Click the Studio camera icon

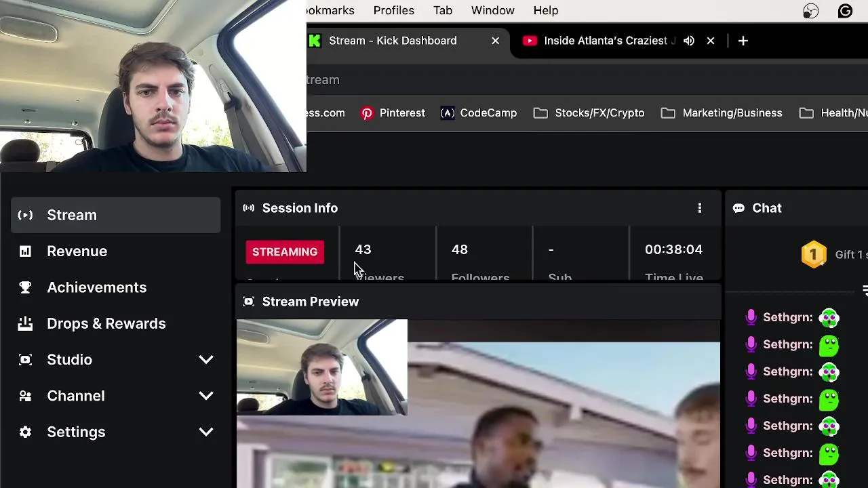(25, 360)
